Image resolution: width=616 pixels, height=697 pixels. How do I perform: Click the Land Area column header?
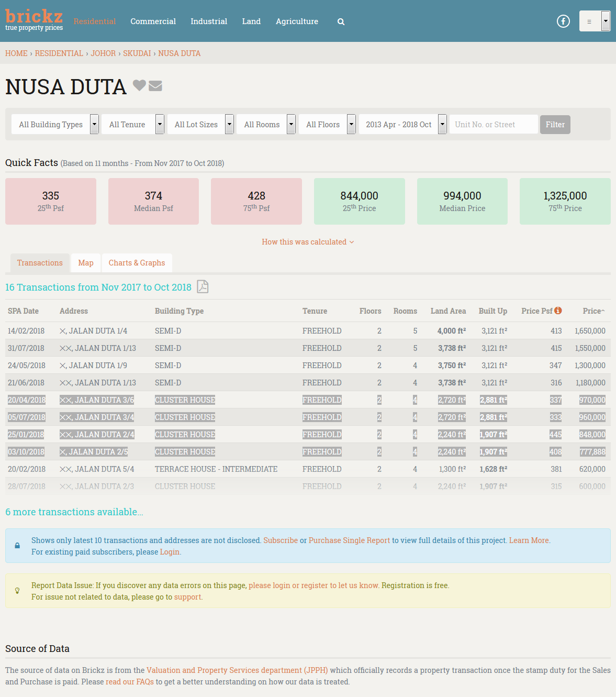coord(448,311)
